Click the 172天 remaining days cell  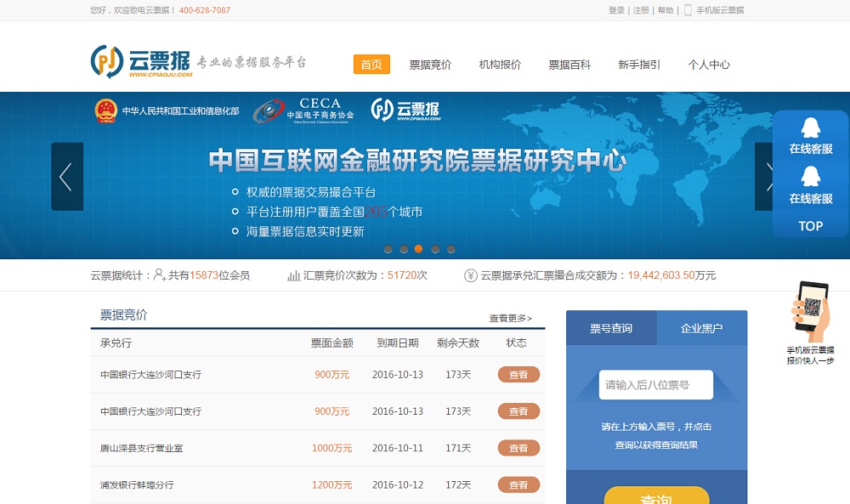pos(458,485)
